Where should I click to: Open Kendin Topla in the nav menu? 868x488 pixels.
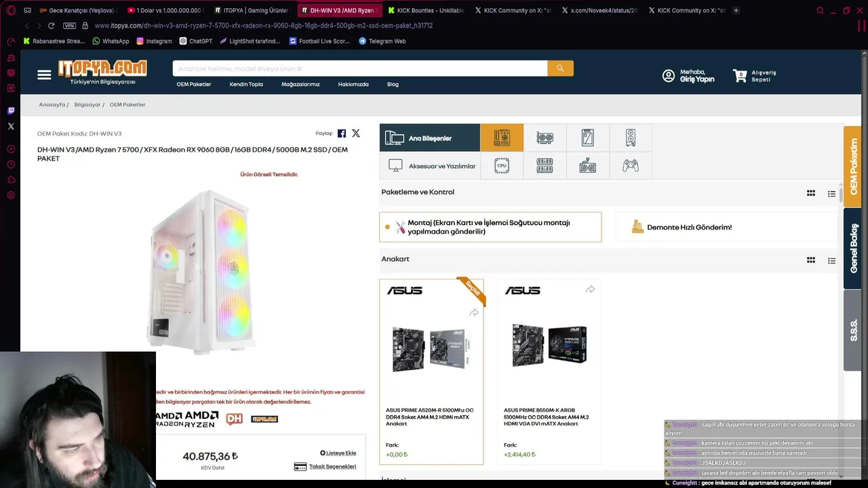click(x=246, y=84)
